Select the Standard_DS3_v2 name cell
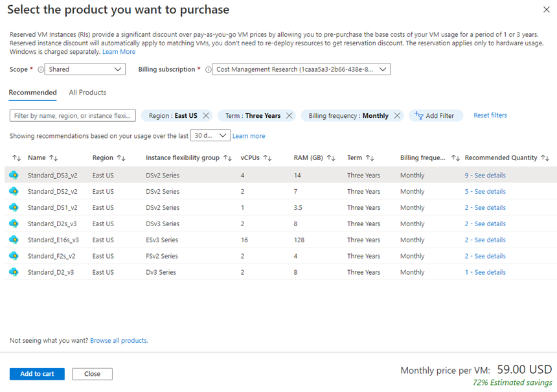The width and height of the screenshot is (557, 392). click(x=52, y=175)
